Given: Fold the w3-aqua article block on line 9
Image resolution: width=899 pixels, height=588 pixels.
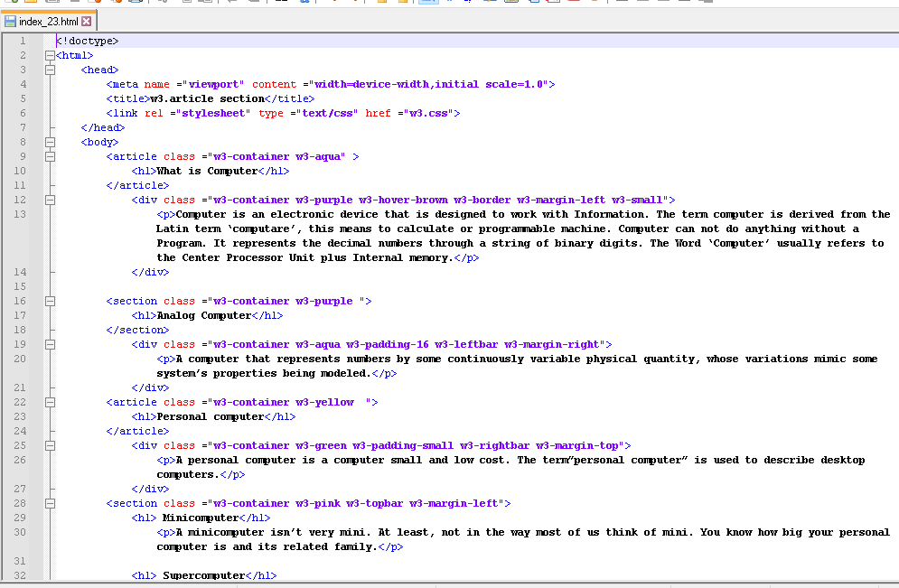Looking at the screenshot, I should click(51, 156).
